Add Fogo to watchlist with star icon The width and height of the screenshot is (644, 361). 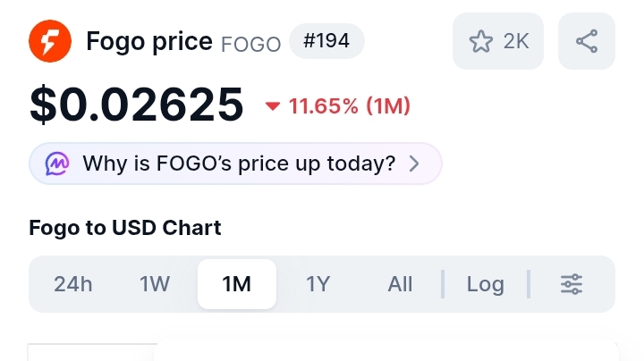point(481,41)
